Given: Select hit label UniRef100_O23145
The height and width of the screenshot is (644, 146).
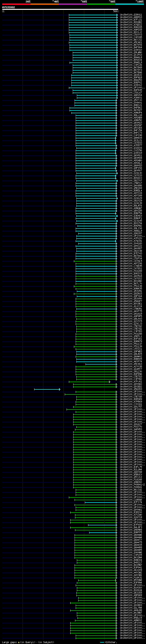Looking at the screenshot, I should click(x=131, y=221).
